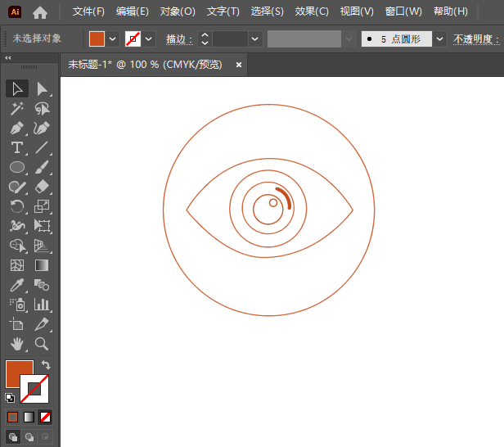504x447 pixels.
Task: Choose the Ellipse tool
Action: coord(16,167)
